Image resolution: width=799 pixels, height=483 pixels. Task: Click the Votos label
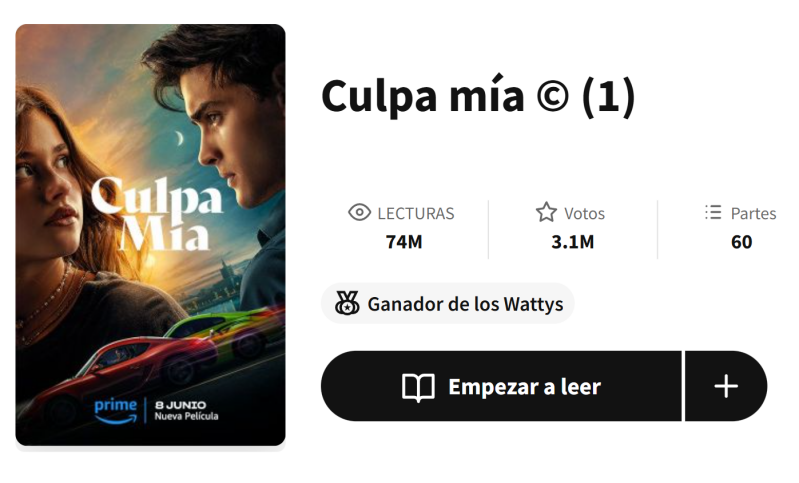click(584, 213)
